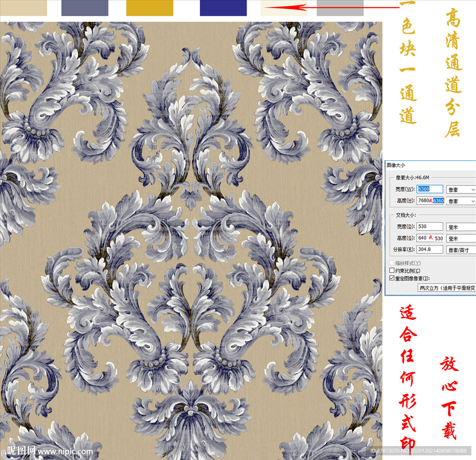Click the 宽度(W) label
Screen dimensions: 476x460
[405, 189]
